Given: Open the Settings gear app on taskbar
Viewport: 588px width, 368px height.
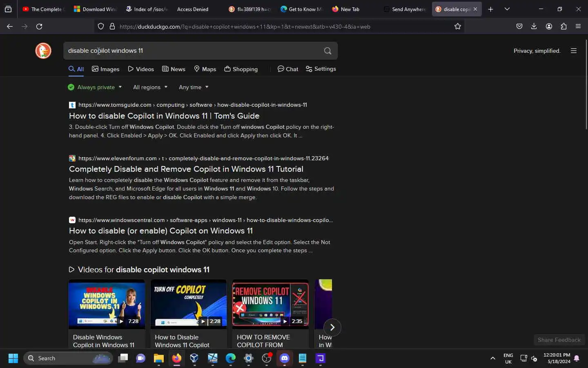Looking at the screenshot, I should pyautogui.click(x=249, y=358).
